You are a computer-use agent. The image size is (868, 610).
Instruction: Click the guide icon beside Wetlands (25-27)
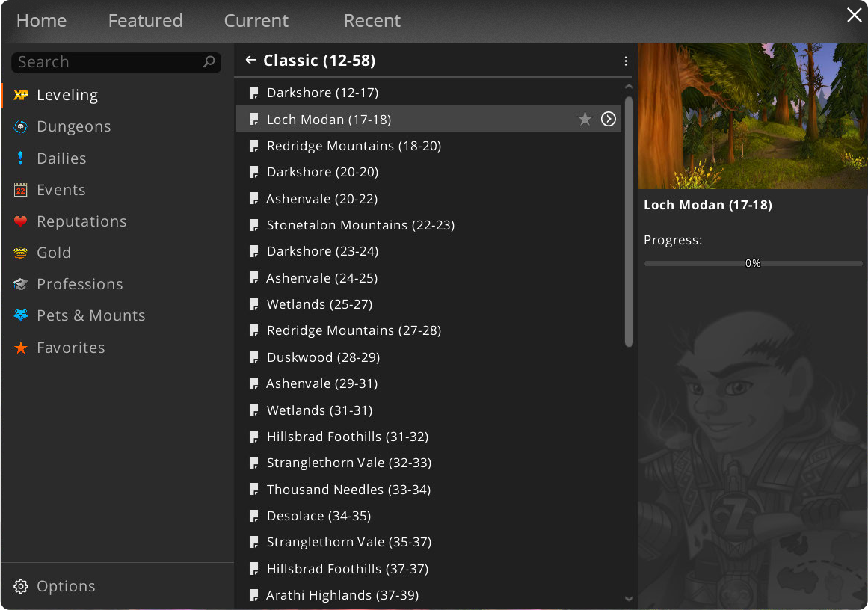pos(253,304)
